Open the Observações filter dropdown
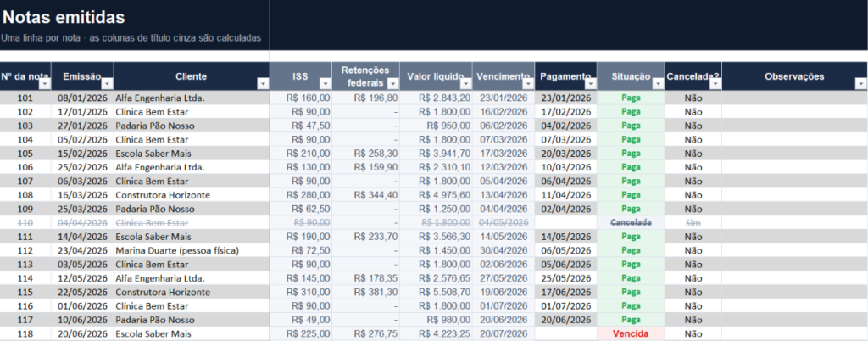Screen dimensions: 868x341 pos(861,84)
